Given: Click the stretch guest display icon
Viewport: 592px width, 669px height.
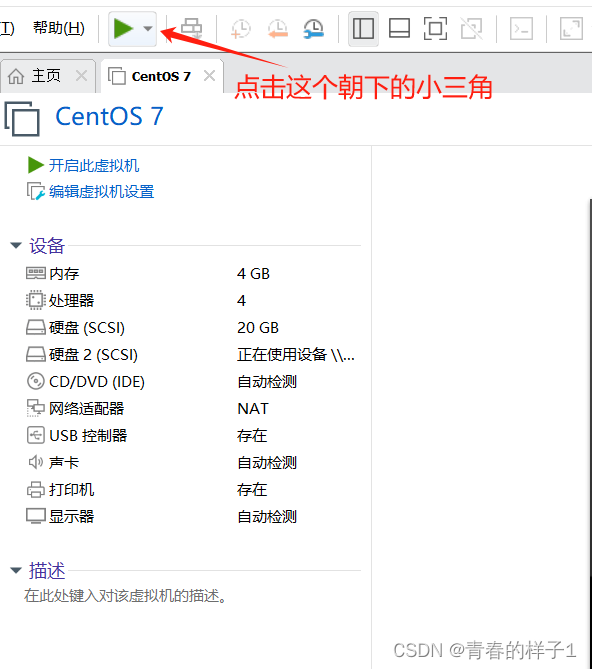Looking at the screenshot, I should coord(571,29).
